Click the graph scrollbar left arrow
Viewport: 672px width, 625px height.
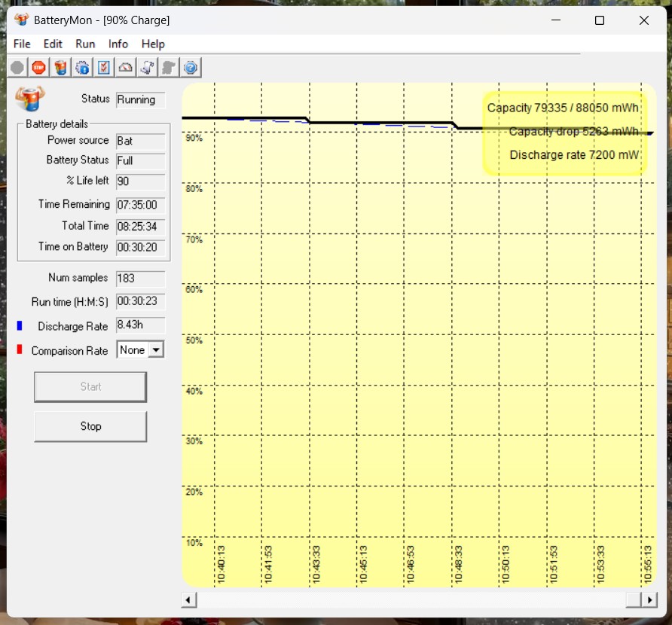[x=188, y=599]
